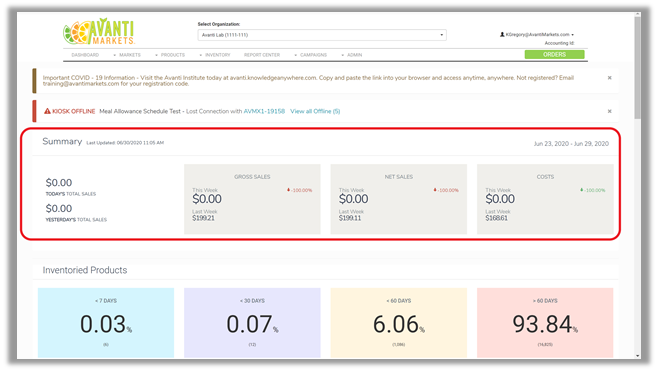Click the Jun 23, 2020 - Jun 29, 2020 date range

tap(571, 144)
